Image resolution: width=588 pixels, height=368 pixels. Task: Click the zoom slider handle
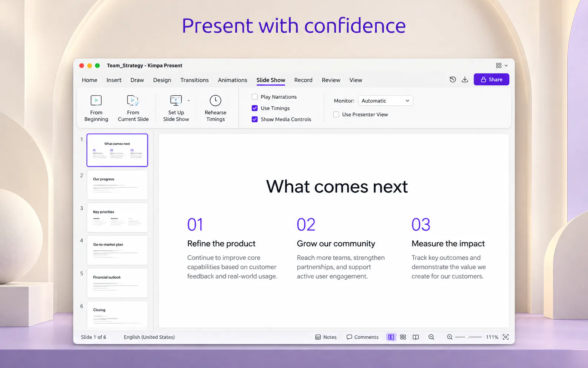coord(467,337)
